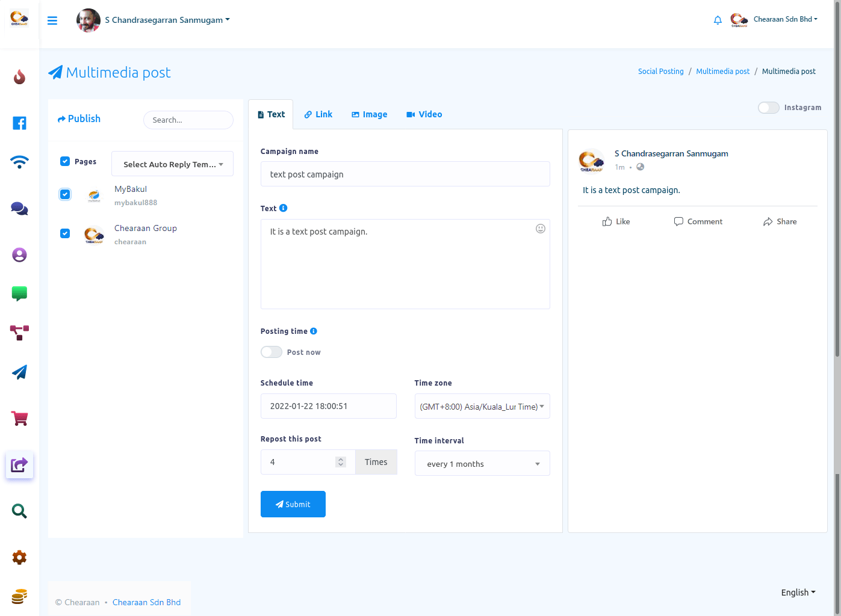Click the repost count stepper arrows
This screenshot has width=841, height=616.
click(x=341, y=462)
